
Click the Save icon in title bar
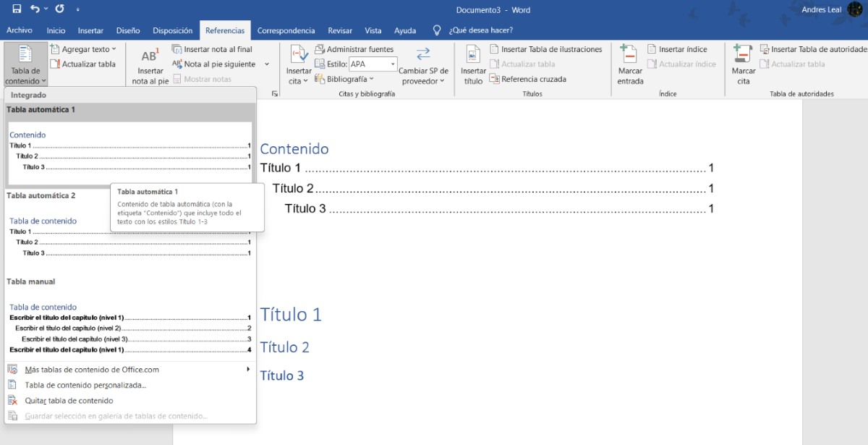coord(17,9)
